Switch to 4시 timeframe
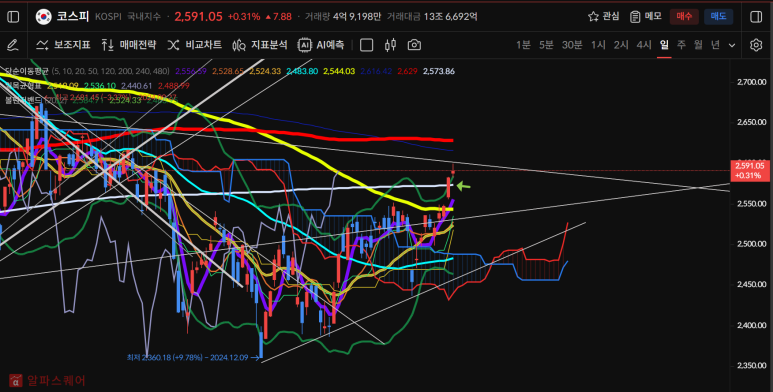Image resolution: width=773 pixels, height=392 pixels. 644,45
